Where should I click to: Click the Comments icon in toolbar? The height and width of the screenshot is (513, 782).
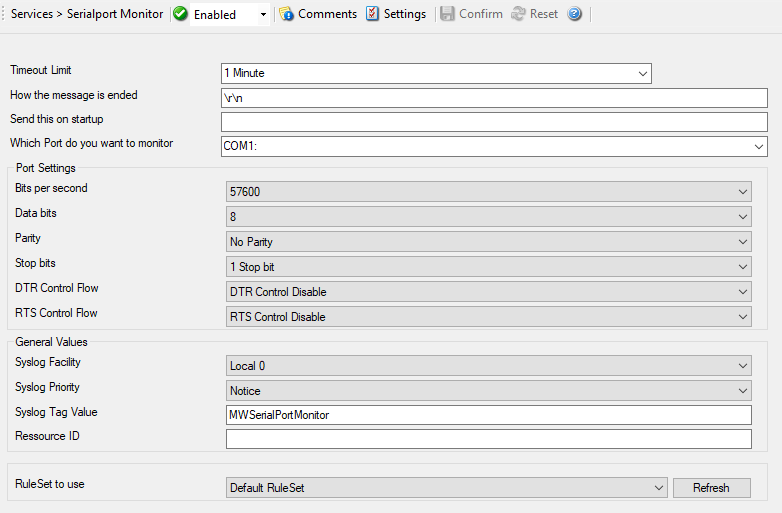pyautogui.click(x=286, y=14)
